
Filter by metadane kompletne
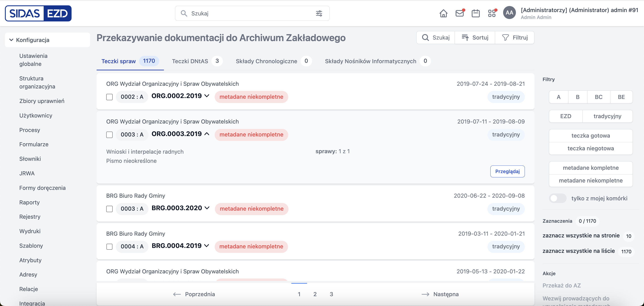[591, 168]
